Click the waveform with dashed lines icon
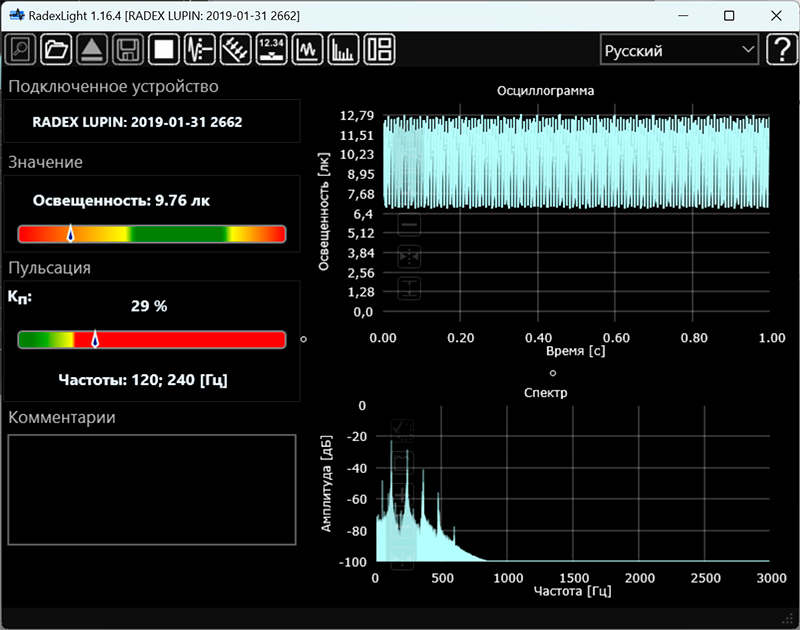This screenshot has width=800, height=630. point(201,49)
